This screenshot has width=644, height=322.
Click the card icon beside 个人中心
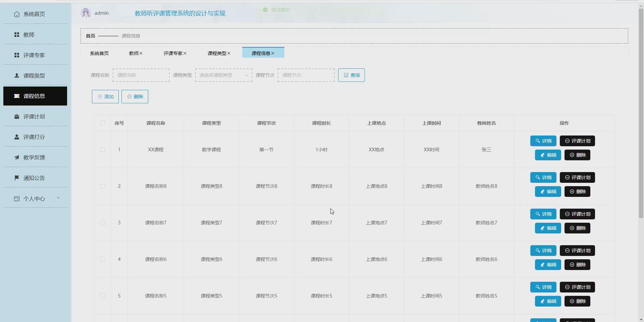coord(17,199)
